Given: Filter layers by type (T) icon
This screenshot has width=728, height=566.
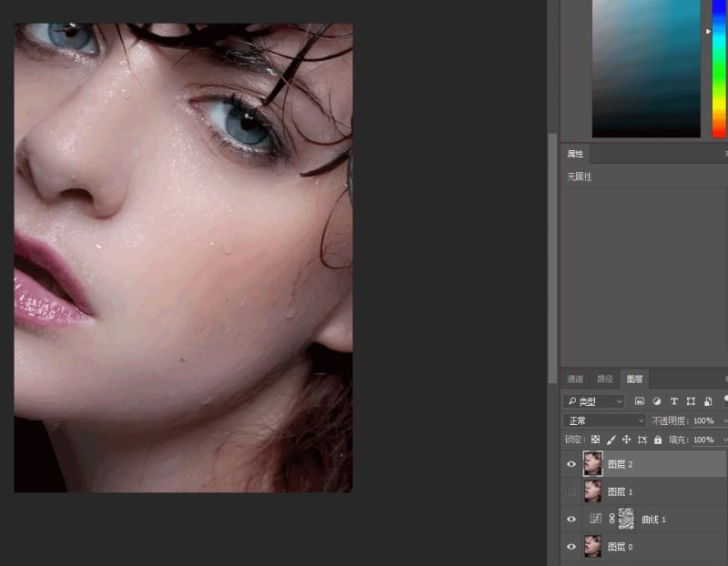Looking at the screenshot, I should click(673, 401).
